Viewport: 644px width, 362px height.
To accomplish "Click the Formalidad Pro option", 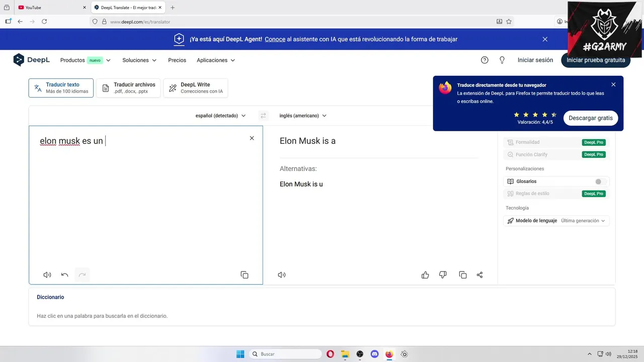I will [x=556, y=142].
